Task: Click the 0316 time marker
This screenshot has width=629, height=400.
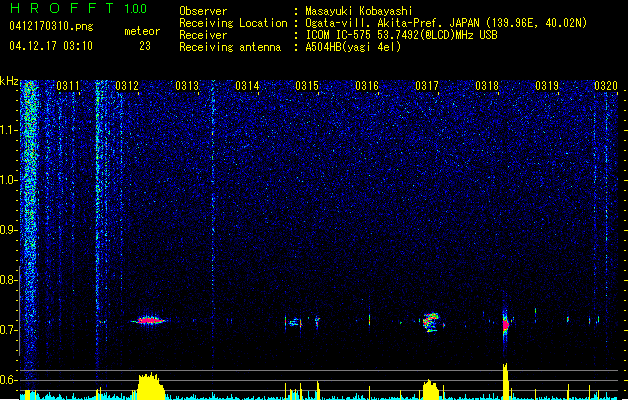Action: pos(367,85)
